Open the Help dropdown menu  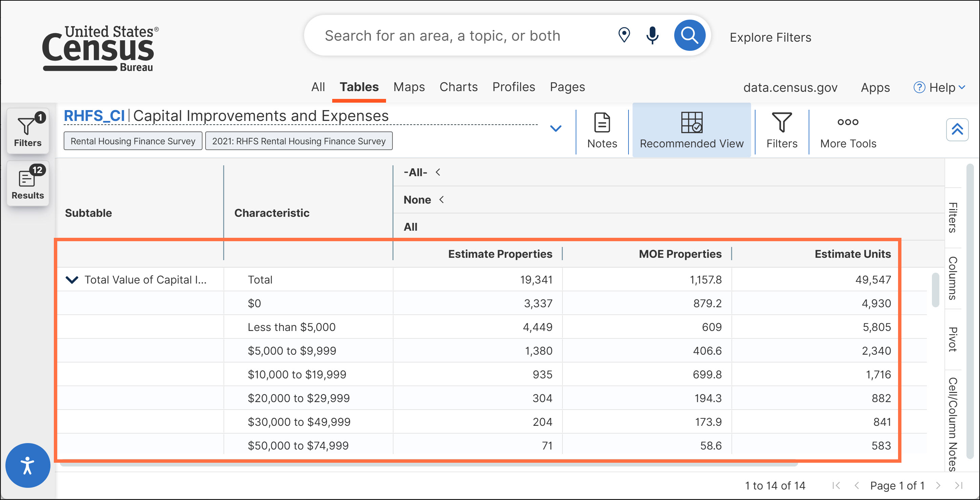(x=940, y=87)
